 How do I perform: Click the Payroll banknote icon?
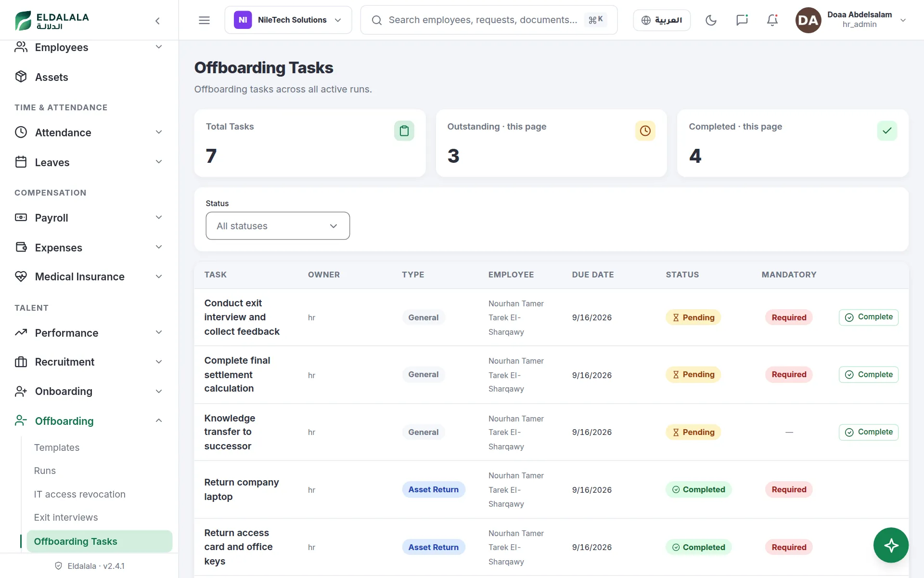[x=21, y=218]
